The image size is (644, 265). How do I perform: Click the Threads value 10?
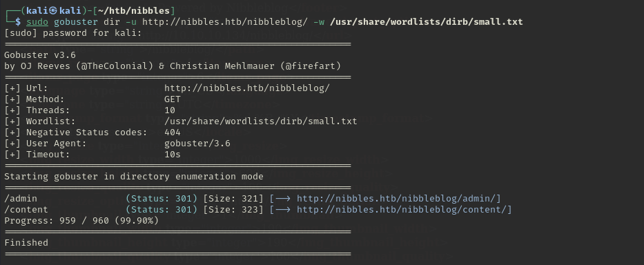(170, 110)
